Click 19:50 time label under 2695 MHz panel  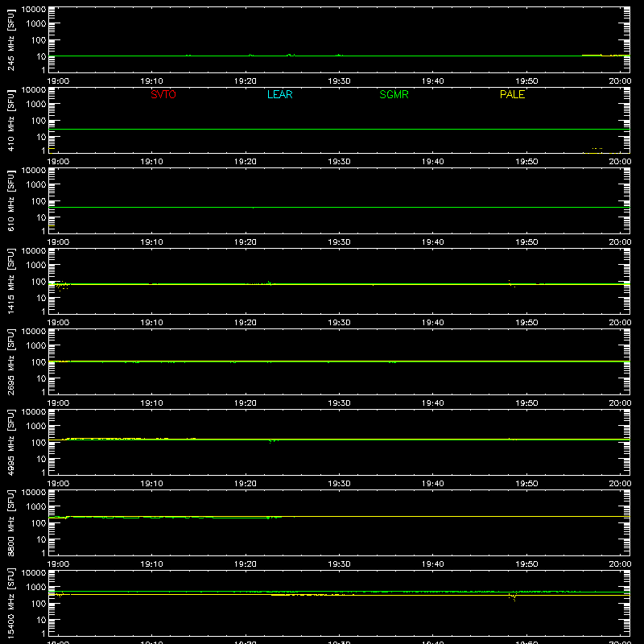pyautogui.click(x=526, y=403)
